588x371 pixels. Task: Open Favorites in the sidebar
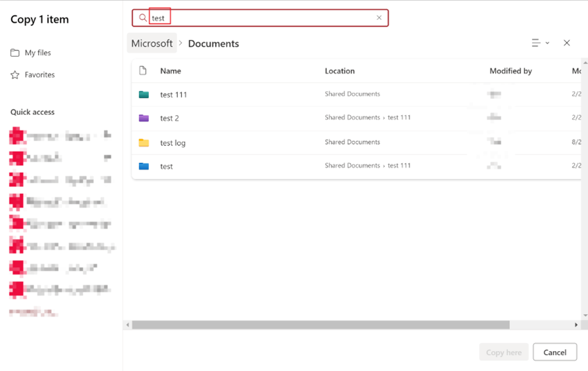click(33, 75)
